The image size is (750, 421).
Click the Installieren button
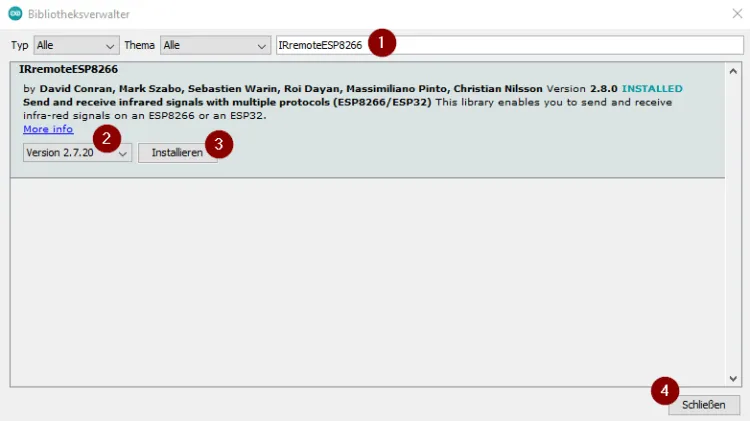(177, 153)
